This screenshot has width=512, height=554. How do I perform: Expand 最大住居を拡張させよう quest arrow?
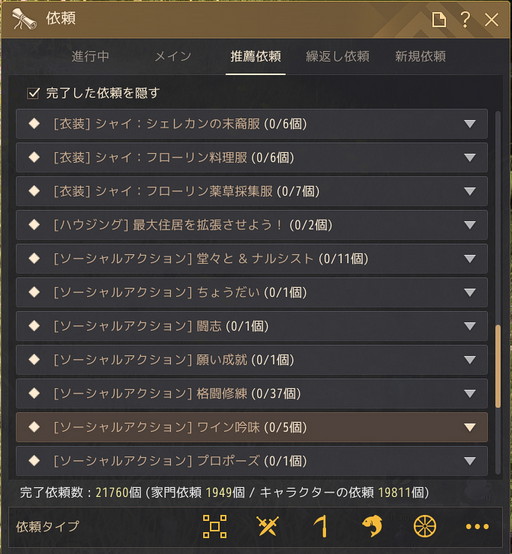[x=470, y=225]
